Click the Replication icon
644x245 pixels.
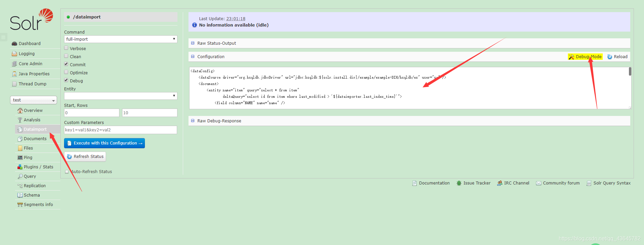[20, 186]
